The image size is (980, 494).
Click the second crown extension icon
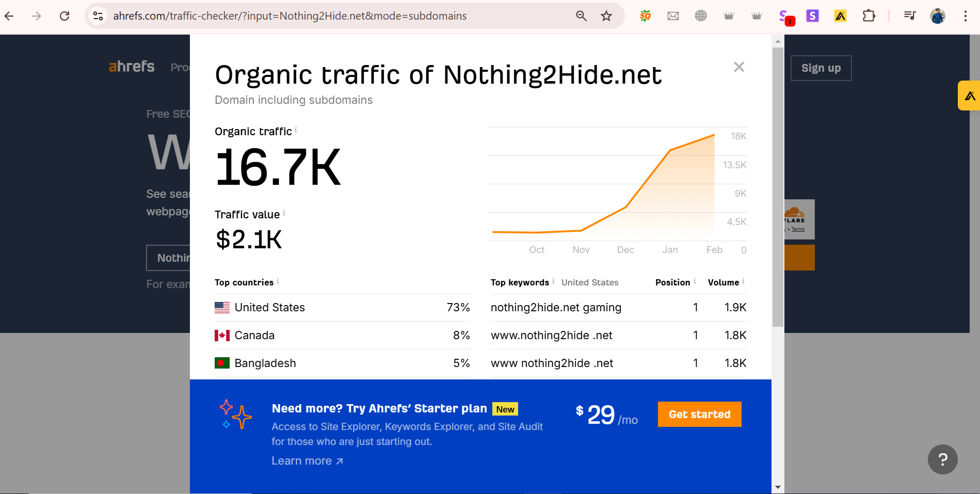[x=757, y=16]
